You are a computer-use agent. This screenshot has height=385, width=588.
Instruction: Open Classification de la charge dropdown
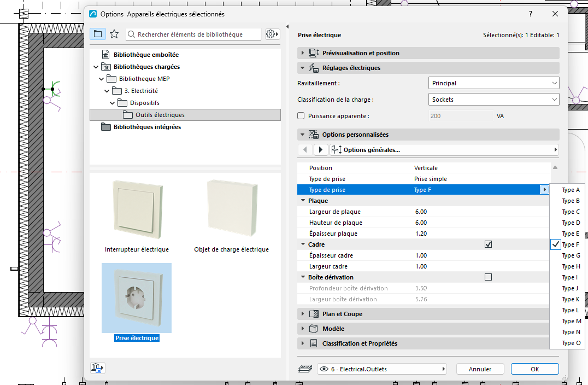(x=493, y=100)
